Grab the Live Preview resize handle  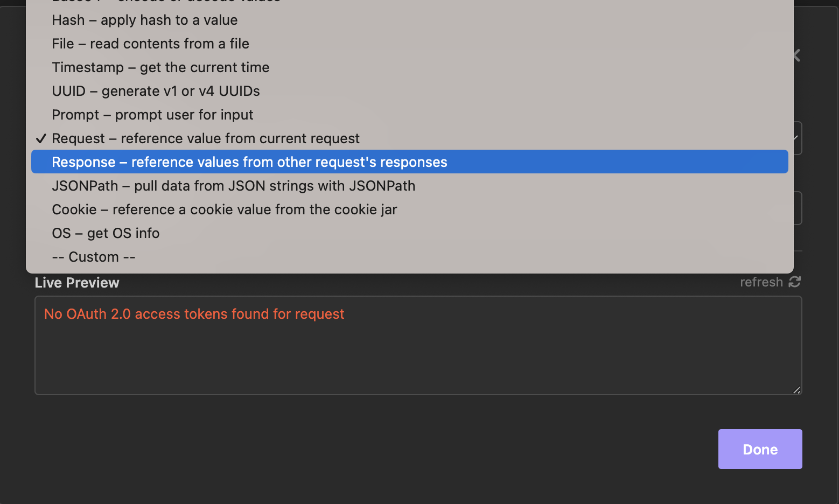(x=796, y=390)
